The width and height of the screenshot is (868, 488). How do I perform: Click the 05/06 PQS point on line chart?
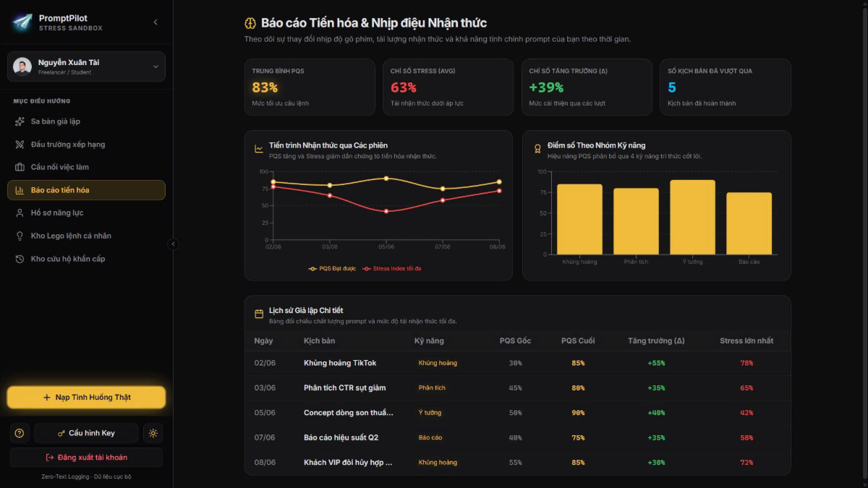point(386,178)
